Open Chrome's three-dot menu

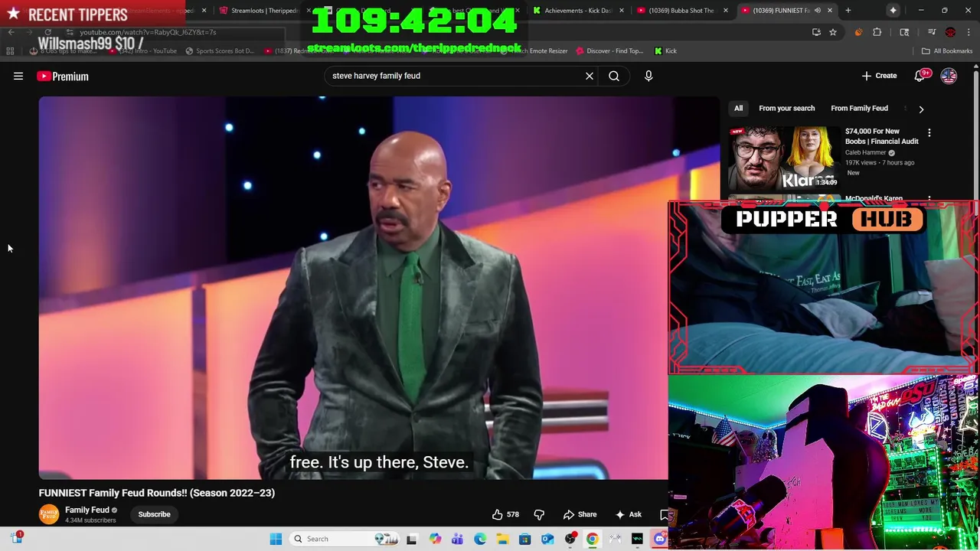click(969, 32)
